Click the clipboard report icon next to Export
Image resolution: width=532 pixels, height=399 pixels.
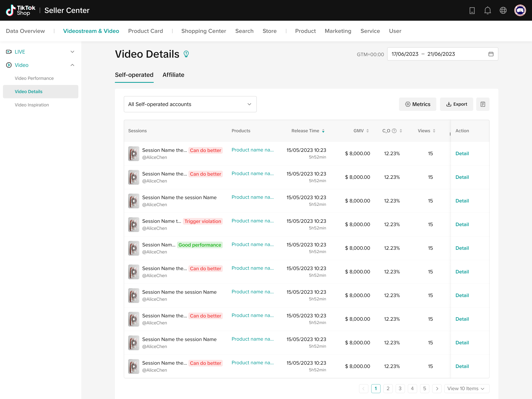tap(482, 104)
